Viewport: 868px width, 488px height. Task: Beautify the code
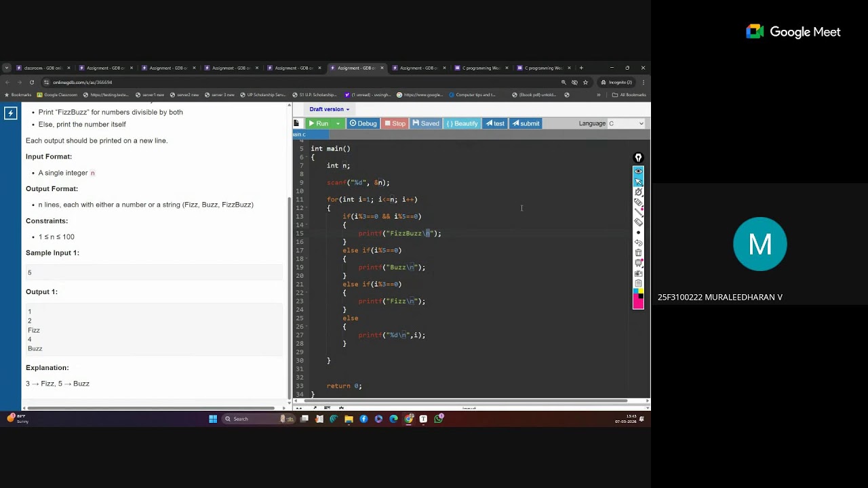tap(462, 123)
